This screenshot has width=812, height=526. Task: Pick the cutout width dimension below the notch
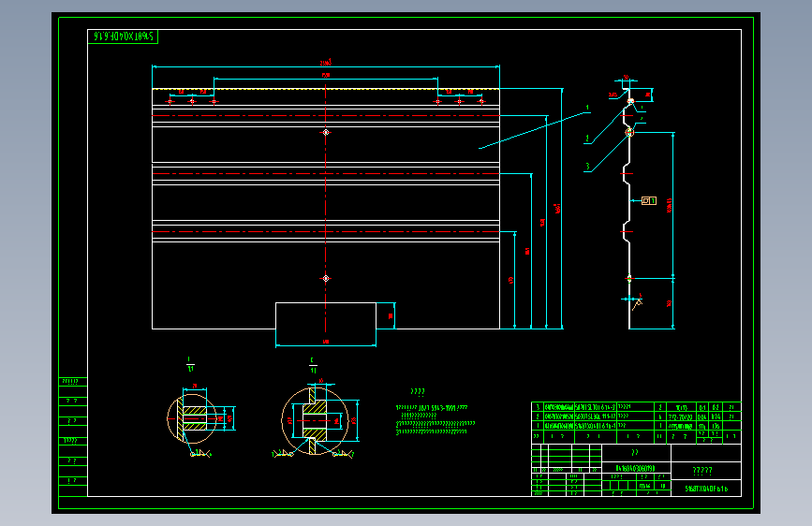click(x=326, y=342)
